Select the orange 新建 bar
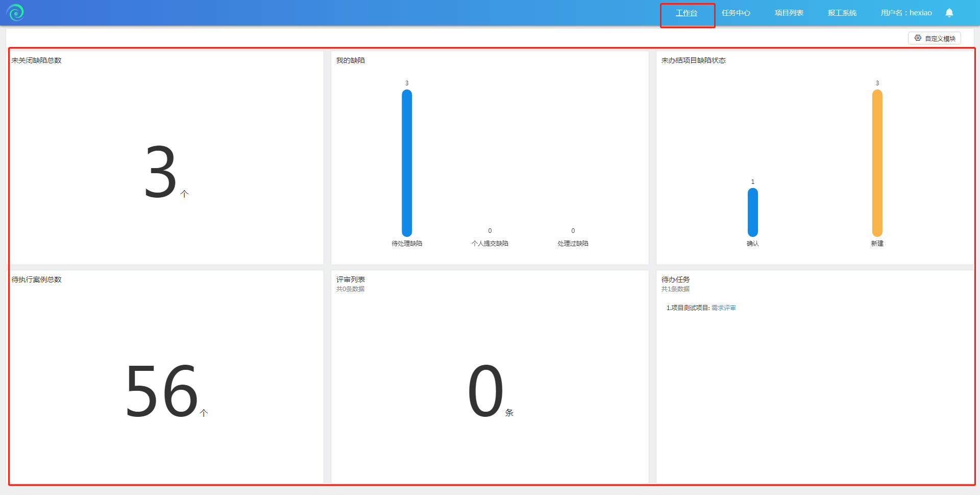This screenshot has width=980, height=495. click(x=877, y=163)
